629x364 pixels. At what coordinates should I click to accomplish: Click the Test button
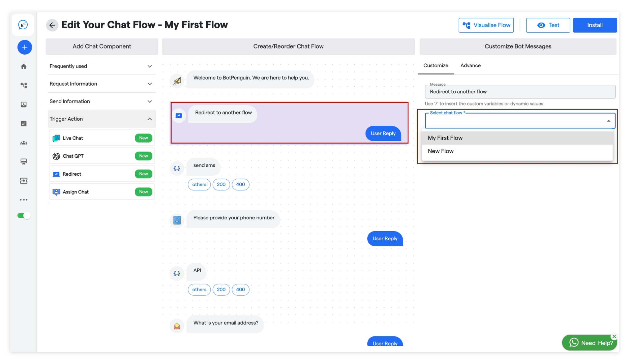click(548, 25)
